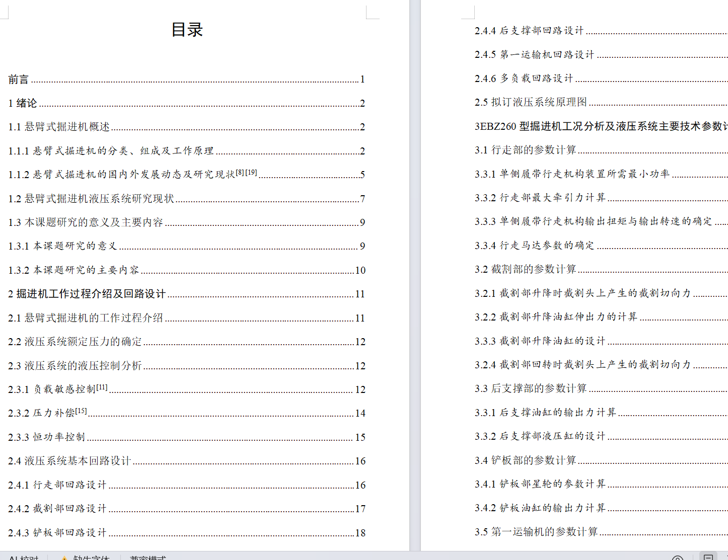Select the 前言 contents entry
Viewport: 728px width, 560px height.
point(186,79)
